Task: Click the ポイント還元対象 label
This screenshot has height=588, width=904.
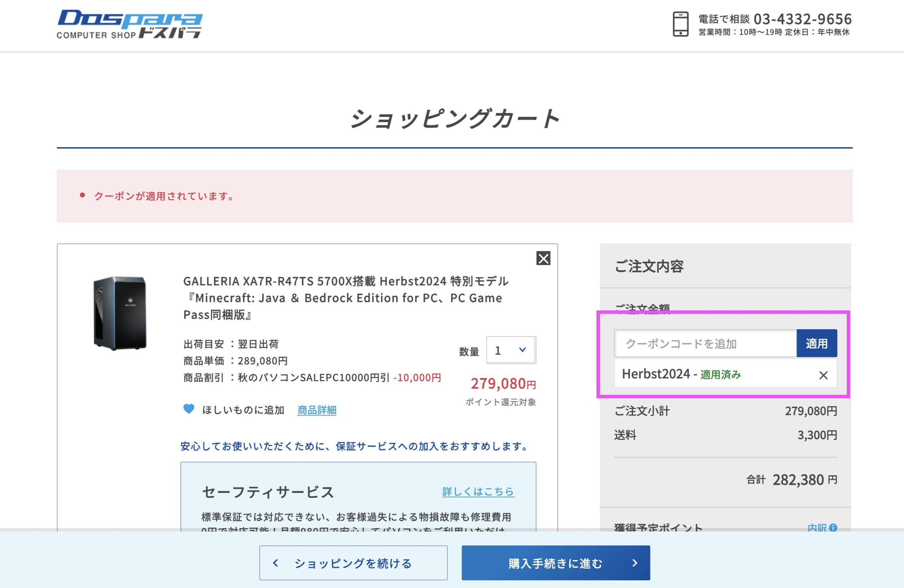Action: [x=501, y=402]
